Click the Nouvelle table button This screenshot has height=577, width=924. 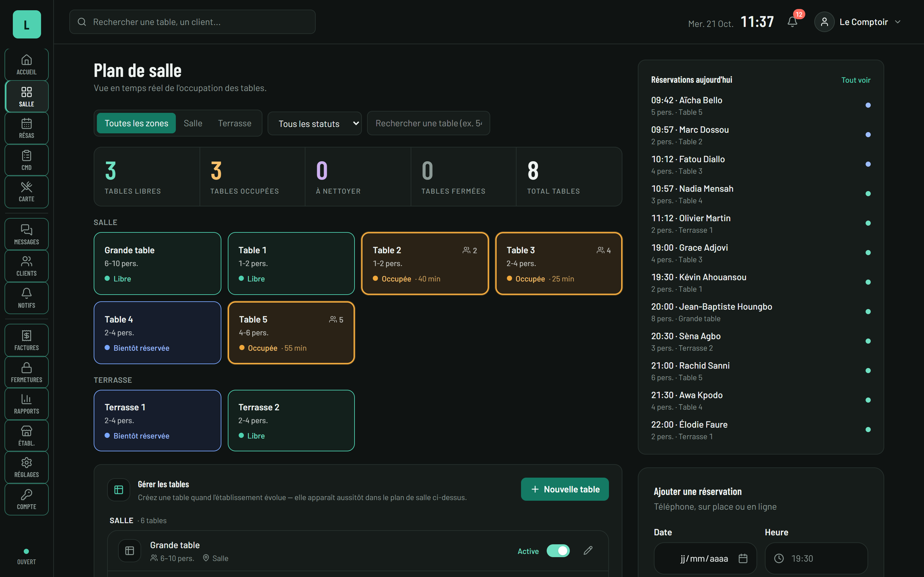click(565, 489)
